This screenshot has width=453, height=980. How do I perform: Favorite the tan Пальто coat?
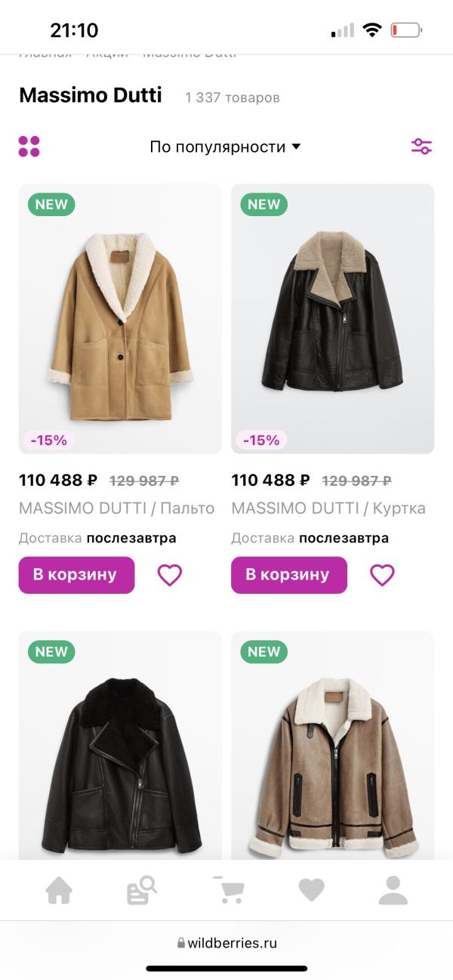[x=170, y=576]
